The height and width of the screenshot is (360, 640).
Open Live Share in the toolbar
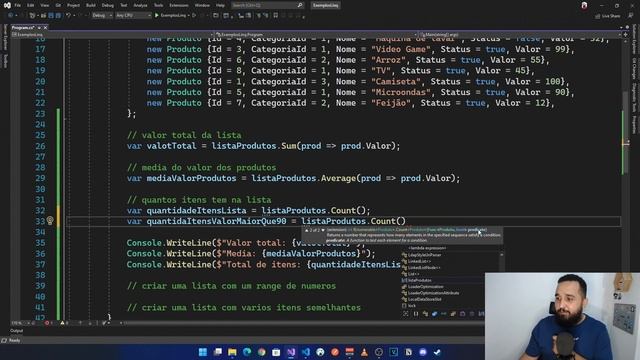607,16
